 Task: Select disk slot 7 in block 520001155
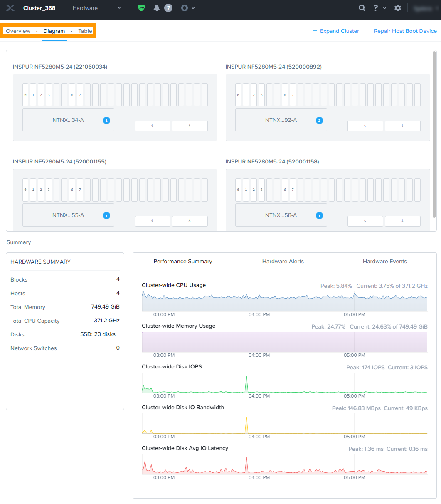tap(80, 190)
